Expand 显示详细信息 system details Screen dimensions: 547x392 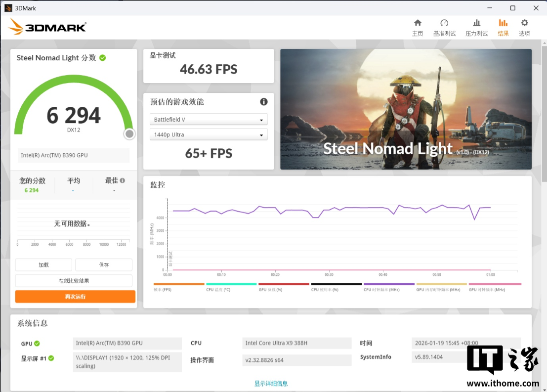pos(271,384)
